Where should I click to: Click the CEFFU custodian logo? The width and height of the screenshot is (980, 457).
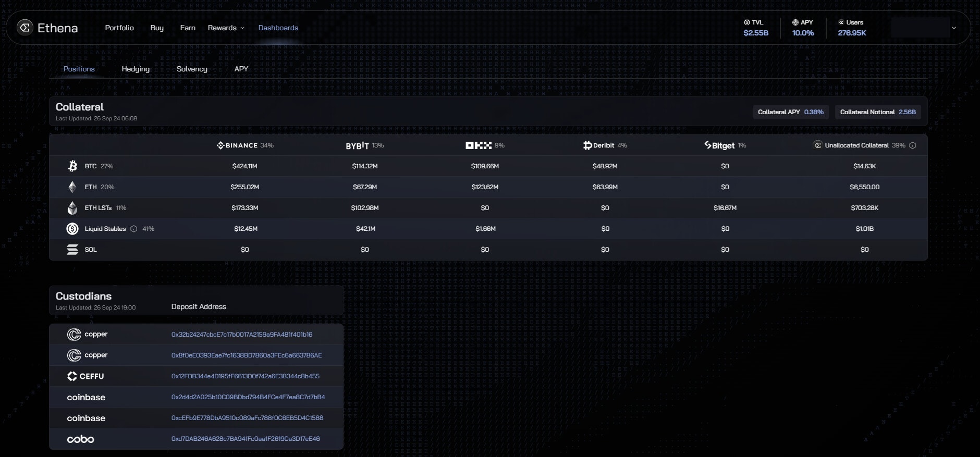(x=85, y=376)
